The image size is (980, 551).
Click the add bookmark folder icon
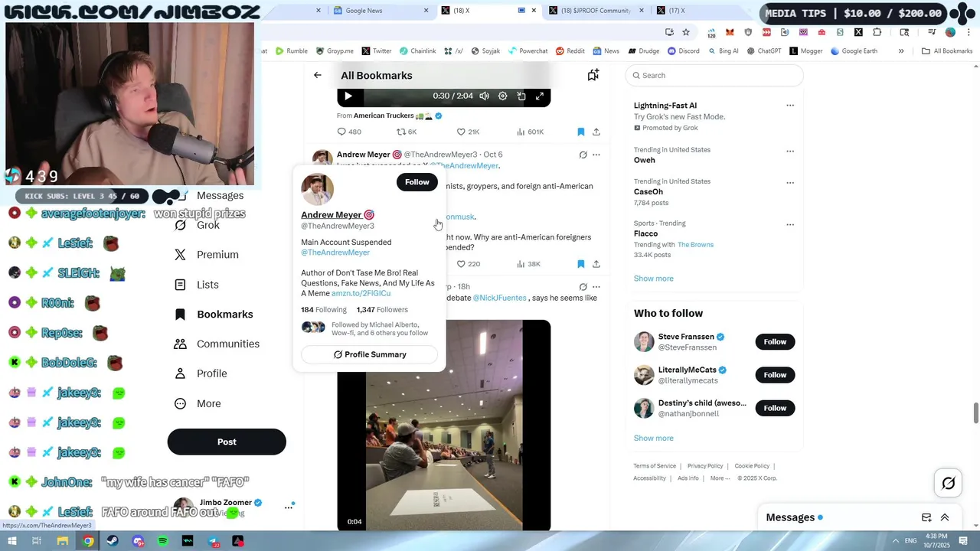coord(593,75)
